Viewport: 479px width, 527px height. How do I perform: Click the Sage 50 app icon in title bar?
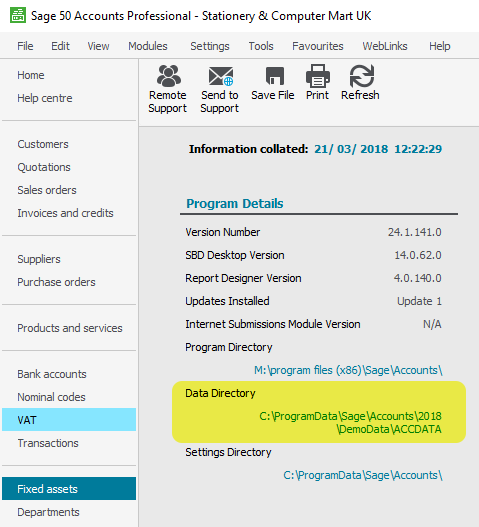click(18, 15)
